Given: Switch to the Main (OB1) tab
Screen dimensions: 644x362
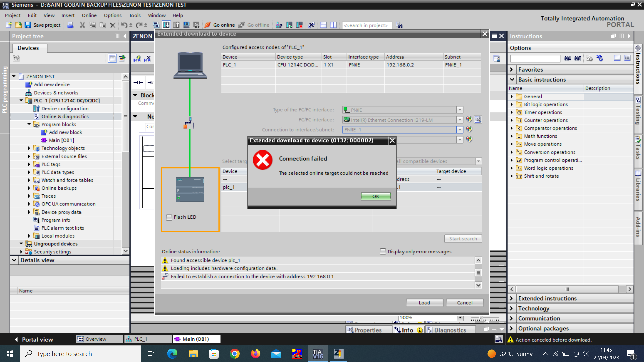Looking at the screenshot, I should (196, 339).
